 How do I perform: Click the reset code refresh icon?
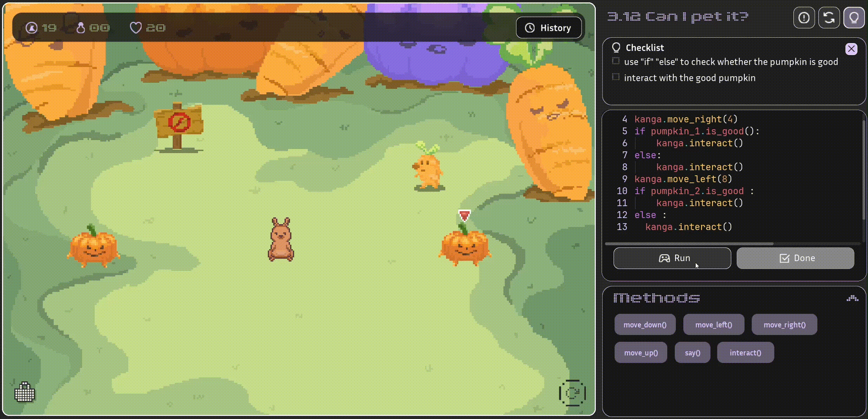(x=829, y=17)
